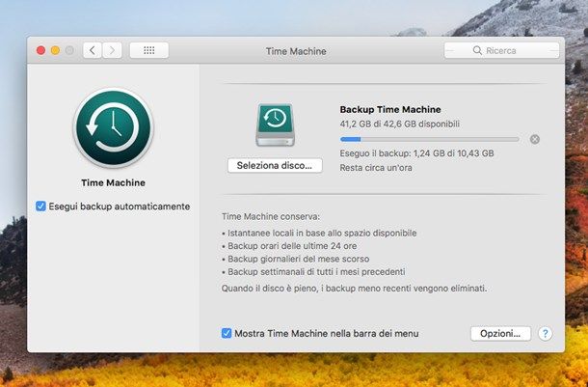Open help with the question mark button
The width and height of the screenshot is (588, 387).
click(546, 333)
